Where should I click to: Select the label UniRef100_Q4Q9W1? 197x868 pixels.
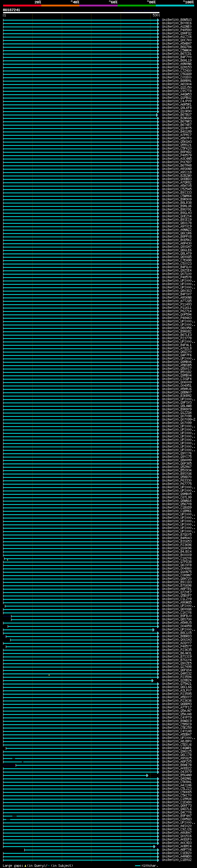[x=177, y=779]
